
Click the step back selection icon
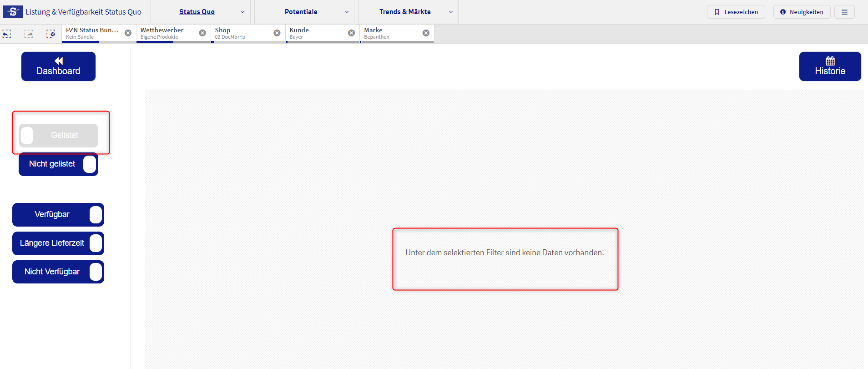click(x=7, y=34)
